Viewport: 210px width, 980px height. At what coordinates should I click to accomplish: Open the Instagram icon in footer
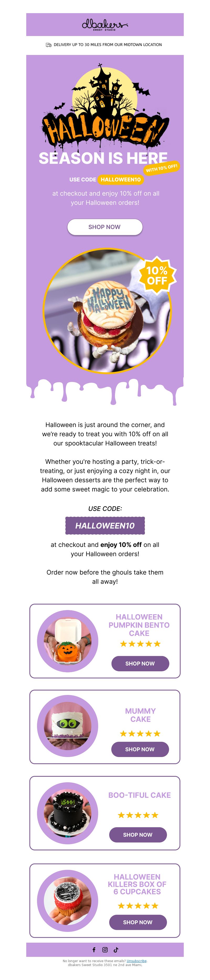click(x=105, y=949)
